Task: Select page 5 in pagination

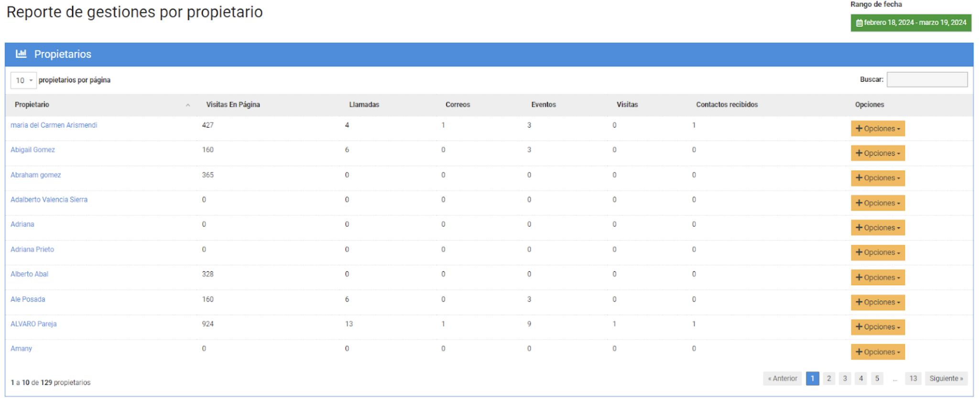Action: pyautogui.click(x=877, y=379)
